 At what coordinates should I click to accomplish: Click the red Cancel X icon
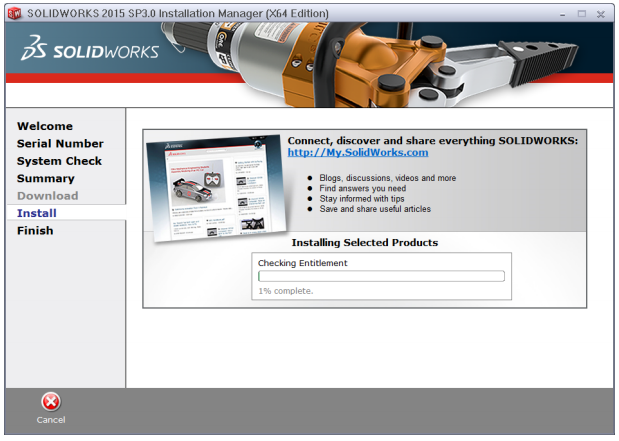click(x=51, y=402)
